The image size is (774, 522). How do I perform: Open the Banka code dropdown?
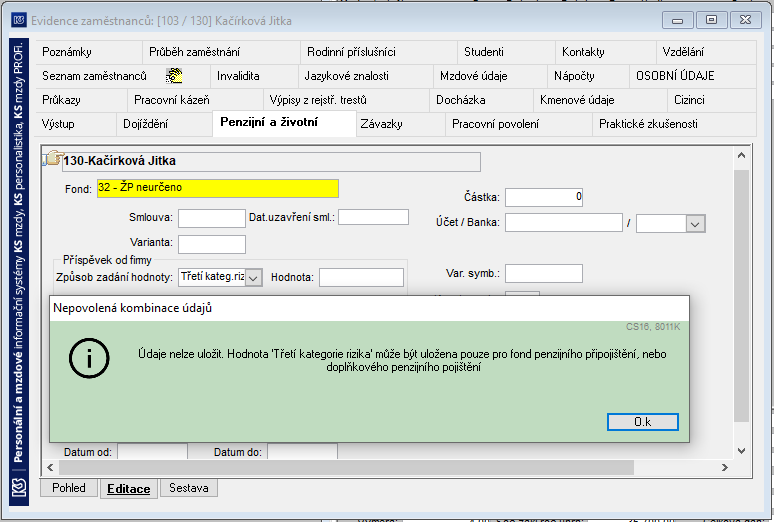[695, 224]
